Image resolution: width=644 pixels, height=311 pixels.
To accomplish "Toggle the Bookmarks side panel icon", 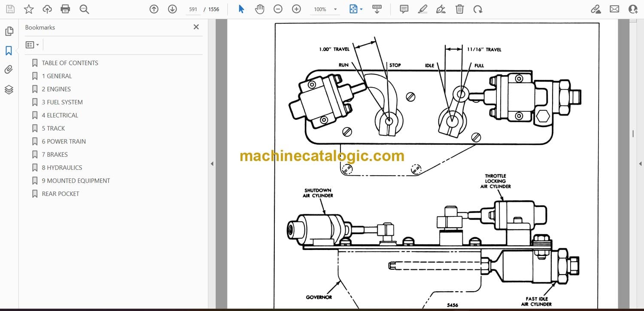I will (9, 51).
